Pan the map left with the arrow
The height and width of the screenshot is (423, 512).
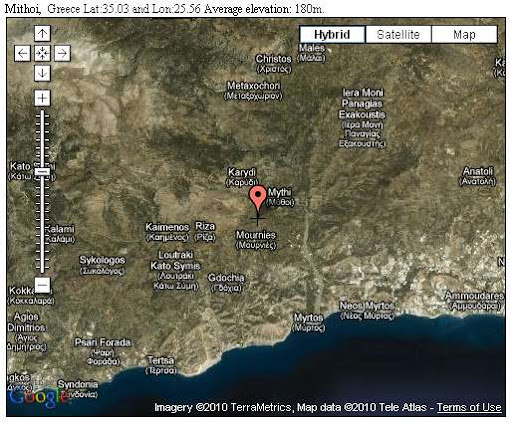(x=22, y=53)
